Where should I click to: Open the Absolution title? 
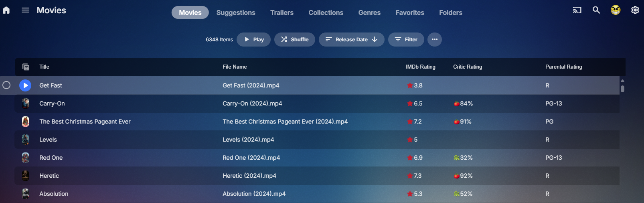point(54,194)
